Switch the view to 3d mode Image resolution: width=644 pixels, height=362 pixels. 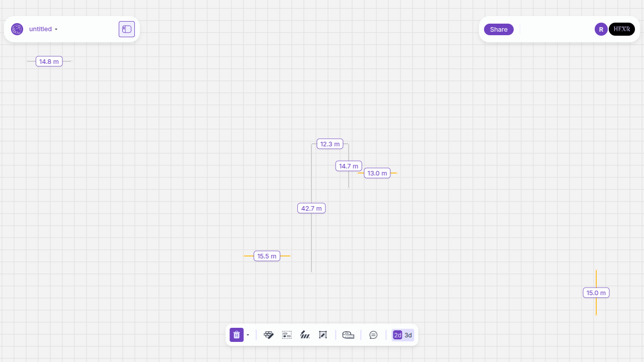tap(408, 335)
